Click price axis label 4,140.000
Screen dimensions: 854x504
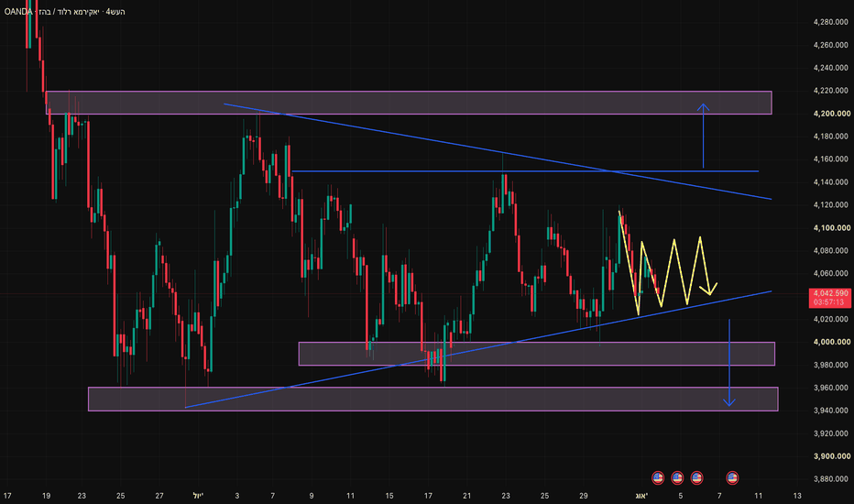[831, 182]
